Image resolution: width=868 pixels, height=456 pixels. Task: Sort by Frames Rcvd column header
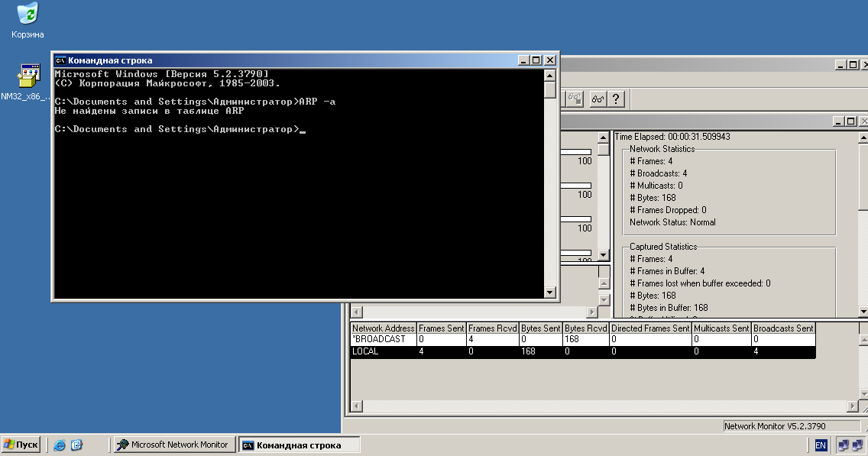click(x=493, y=328)
